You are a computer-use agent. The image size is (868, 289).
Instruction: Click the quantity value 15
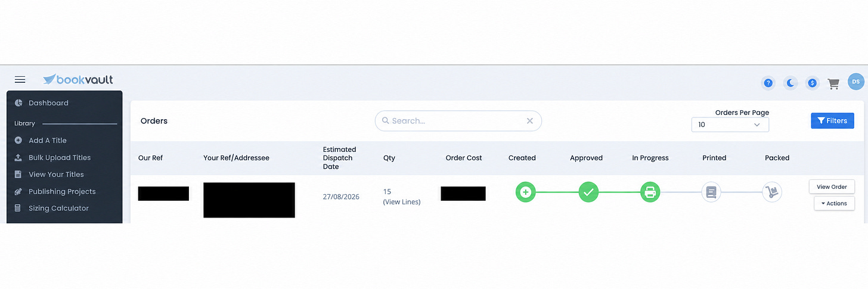pyautogui.click(x=387, y=191)
